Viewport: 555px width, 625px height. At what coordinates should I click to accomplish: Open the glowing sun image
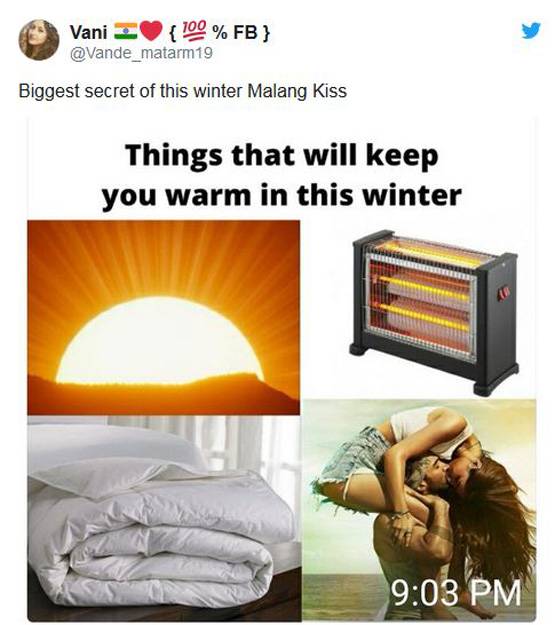click(x=163, y=317)
